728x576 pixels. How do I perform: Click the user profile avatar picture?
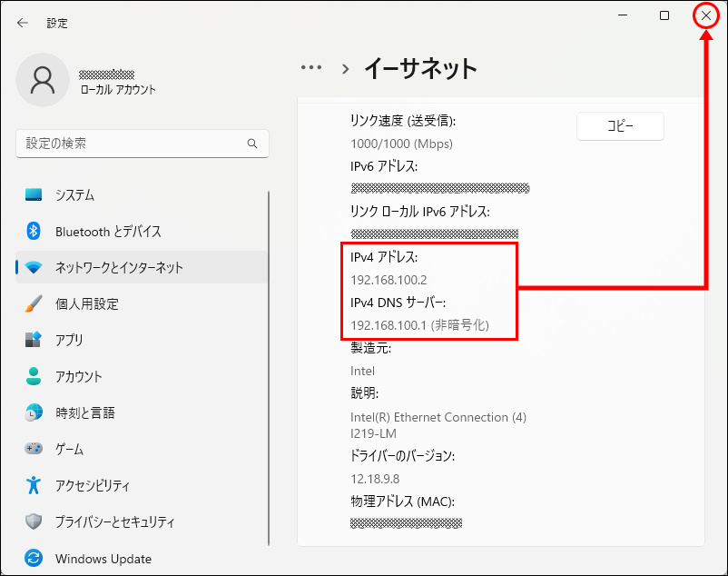click(x=42, y=80)
